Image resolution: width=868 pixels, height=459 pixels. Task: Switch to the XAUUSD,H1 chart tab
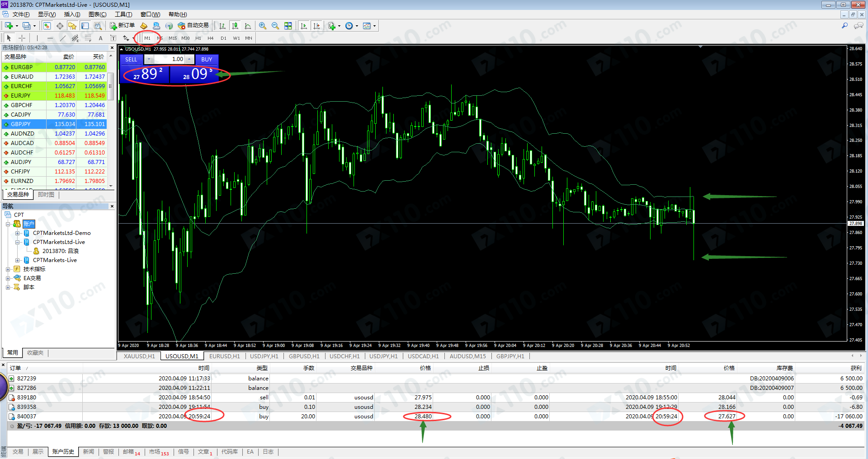(x=139, y=356)
